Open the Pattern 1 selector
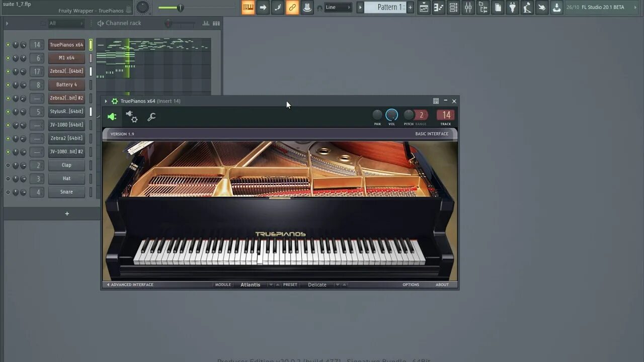This screenshot has width=644, height=362. 385,7
